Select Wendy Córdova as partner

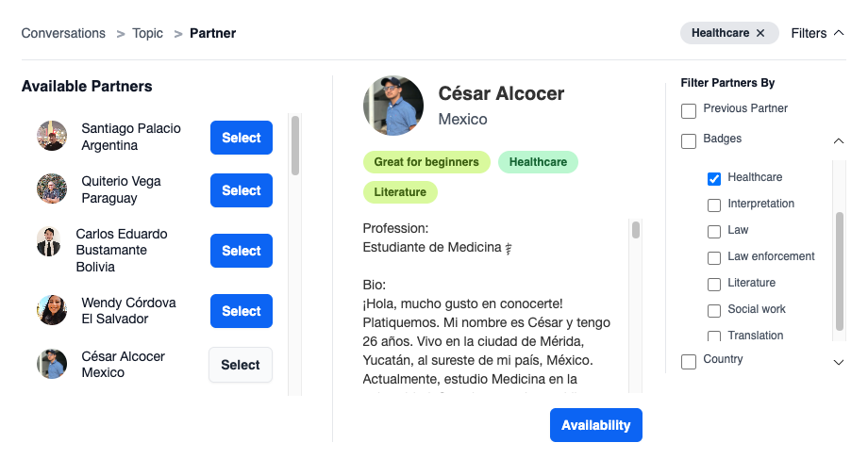(241, 311)
